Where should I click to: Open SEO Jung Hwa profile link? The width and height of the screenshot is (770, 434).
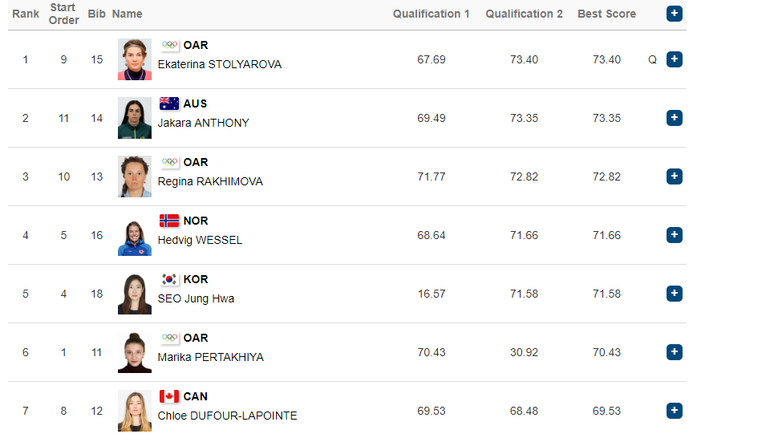pyautogui.click(x=196, y=298)
